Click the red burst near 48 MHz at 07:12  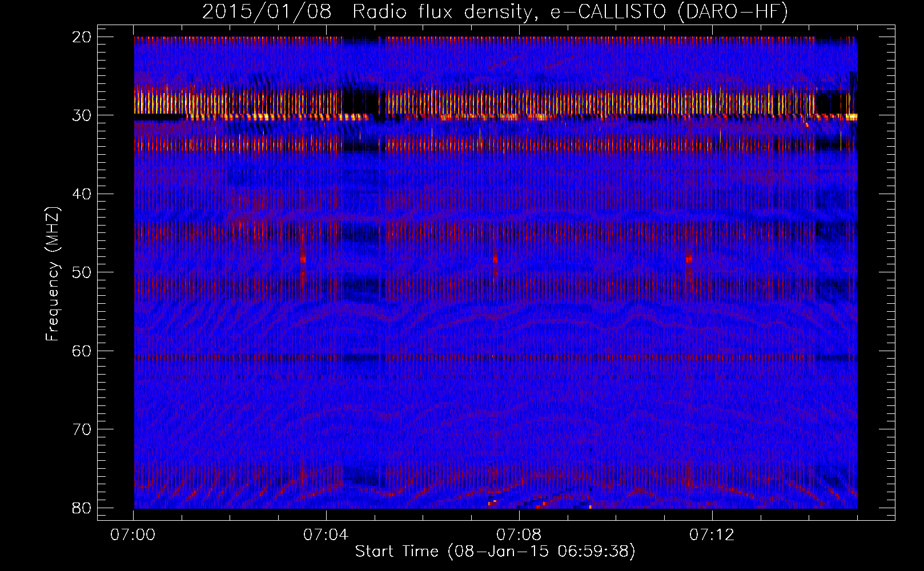click(x=689, y=259)
